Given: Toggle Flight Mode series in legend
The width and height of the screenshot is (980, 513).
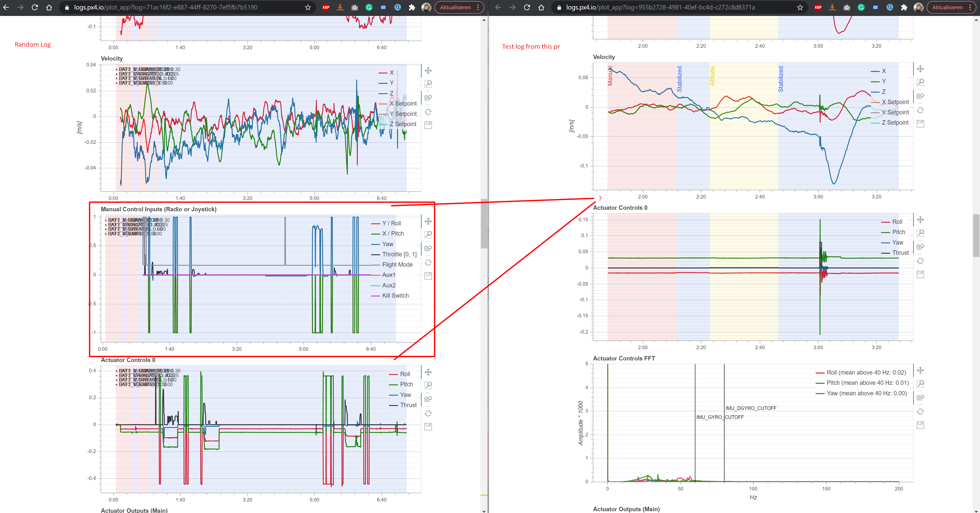Looking at the screenshot, I should point(397,265).
